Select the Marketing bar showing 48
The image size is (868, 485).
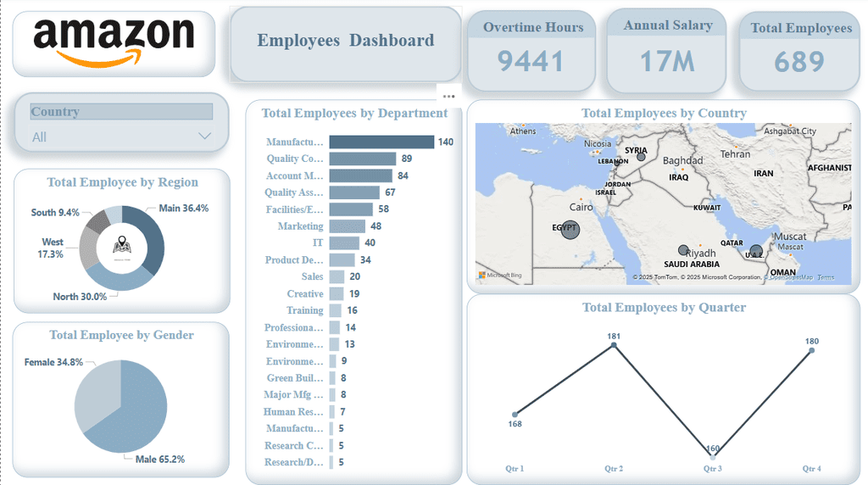click(x=347, y=226)
